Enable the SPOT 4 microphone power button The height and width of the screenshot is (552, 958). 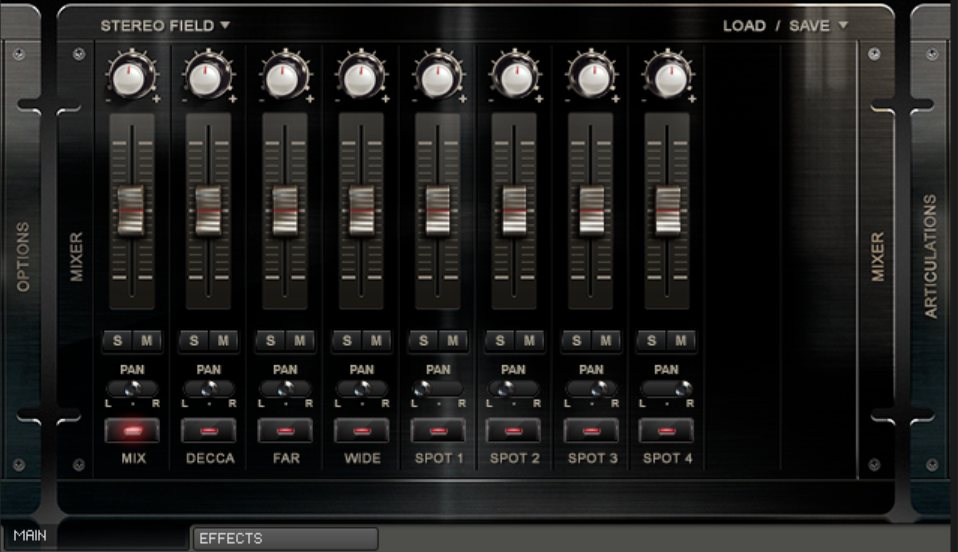click(666, 431)
